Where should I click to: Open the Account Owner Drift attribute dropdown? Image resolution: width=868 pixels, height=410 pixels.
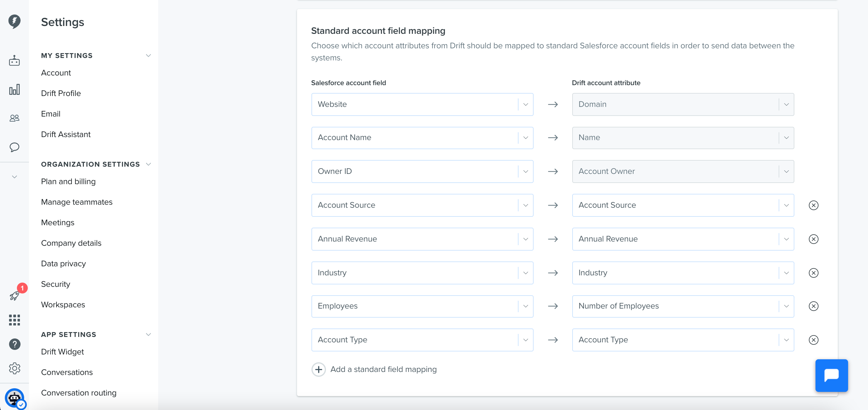coord(683,171)
